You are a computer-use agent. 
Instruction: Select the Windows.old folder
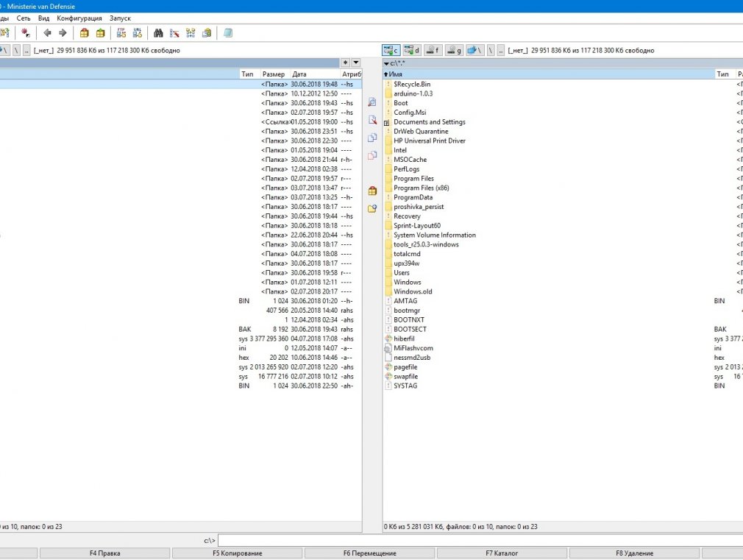(x=413, y=291)
